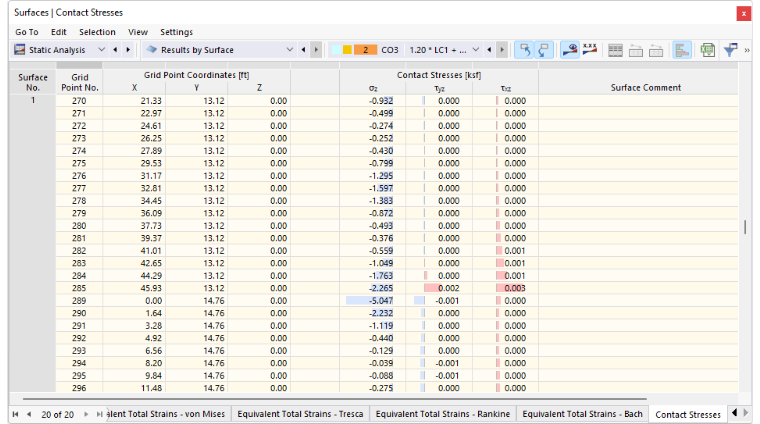The width and height of the screenshot is (760, 424).
Task: Select previous load combination arrow
Action: click(489, 49)
